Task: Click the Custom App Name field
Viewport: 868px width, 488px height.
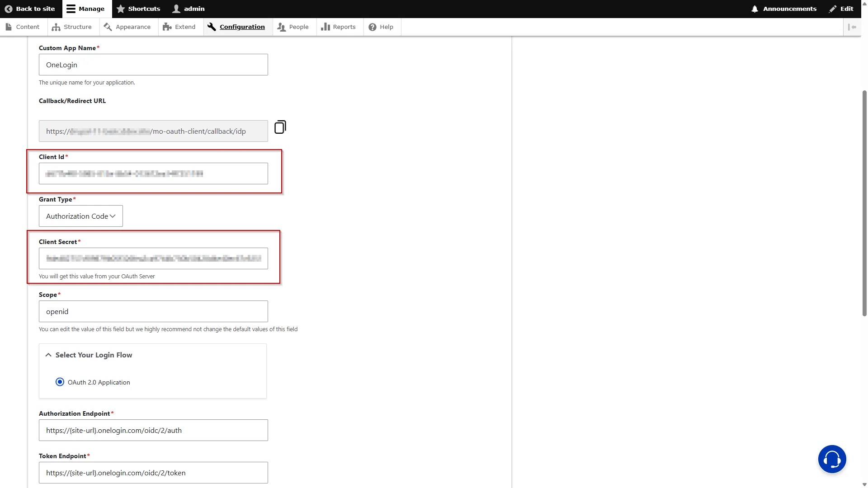Action: click(x=153, y=65)
